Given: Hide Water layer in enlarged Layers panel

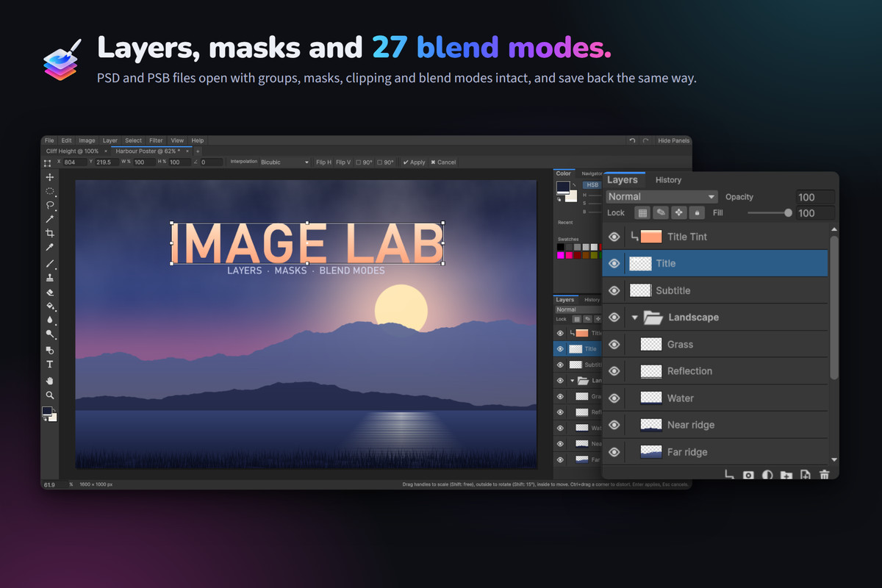Looking at the screenshot, I should [614, 398].
